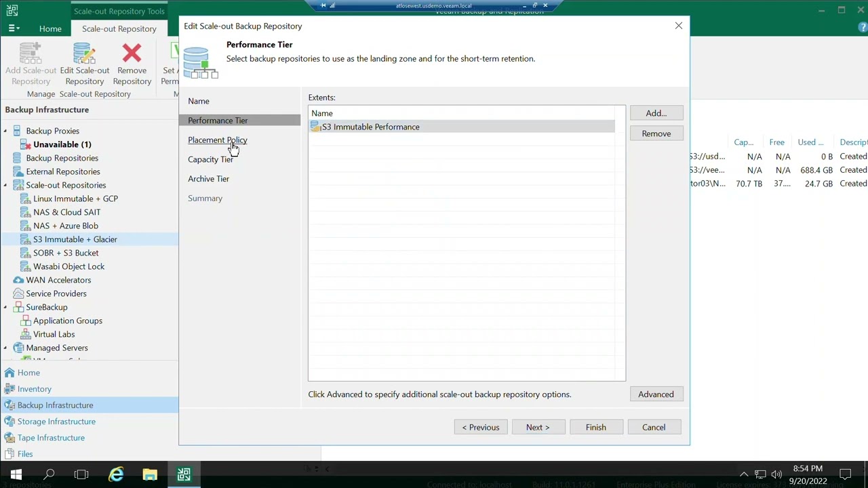Select NAS & Cloud SAIT repository
The width and height of the screenshot is (868, 488).
coord(66,212)
